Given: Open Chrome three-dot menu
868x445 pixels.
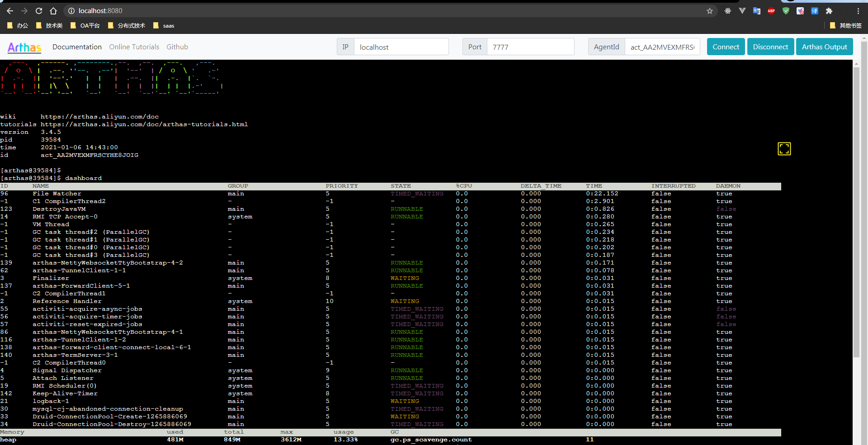Looking at the screenshot, I should (x=858, y=11).
